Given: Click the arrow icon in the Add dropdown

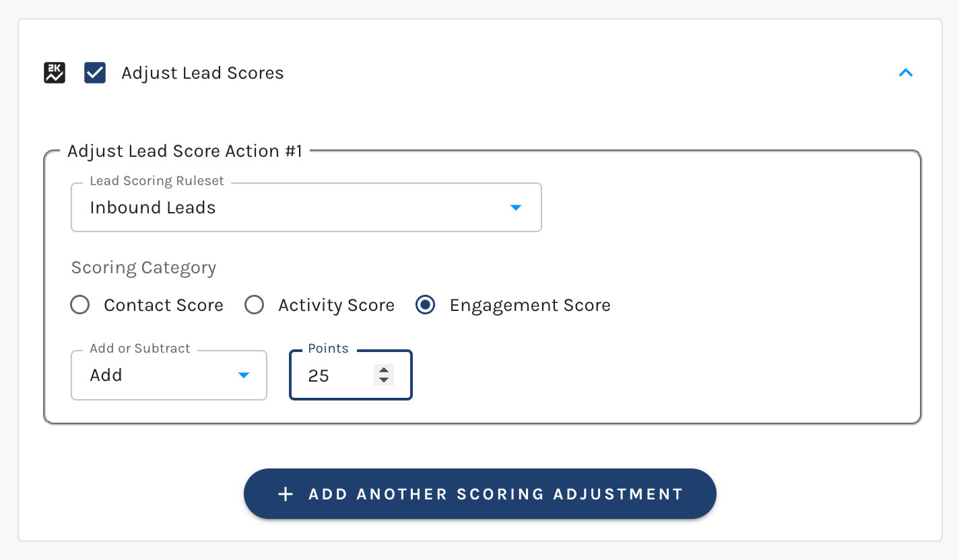Looking at the screenshot, I should pyautogui.click(x=244, y=376).
